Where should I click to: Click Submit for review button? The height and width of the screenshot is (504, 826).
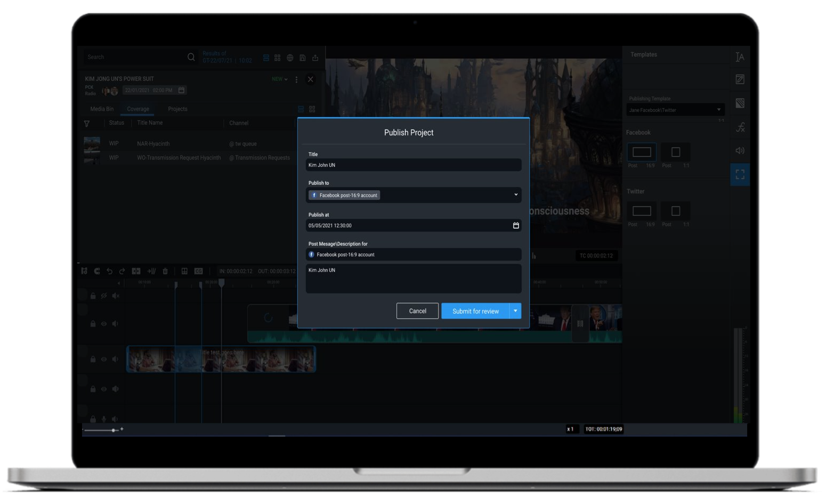tap(475, 311)
